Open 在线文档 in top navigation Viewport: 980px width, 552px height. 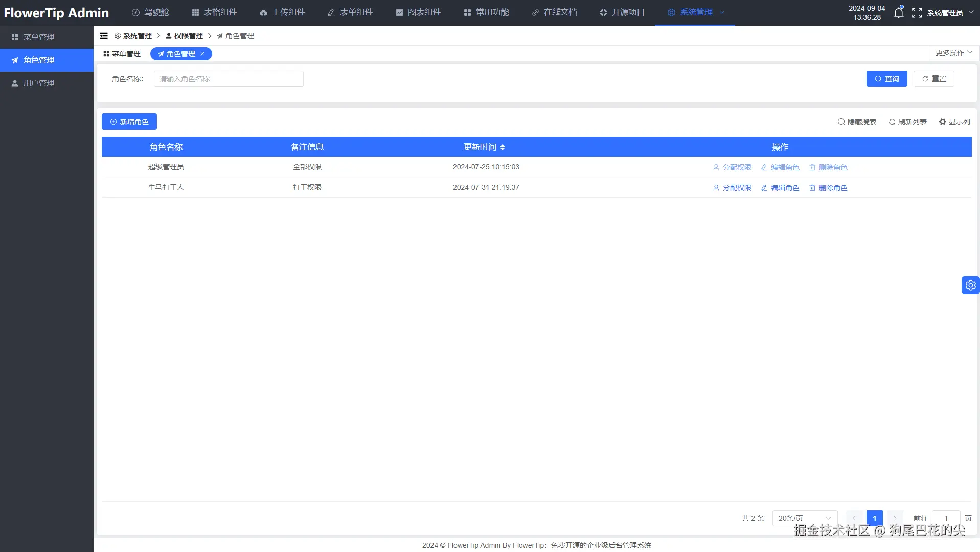[x=555, y=12]
